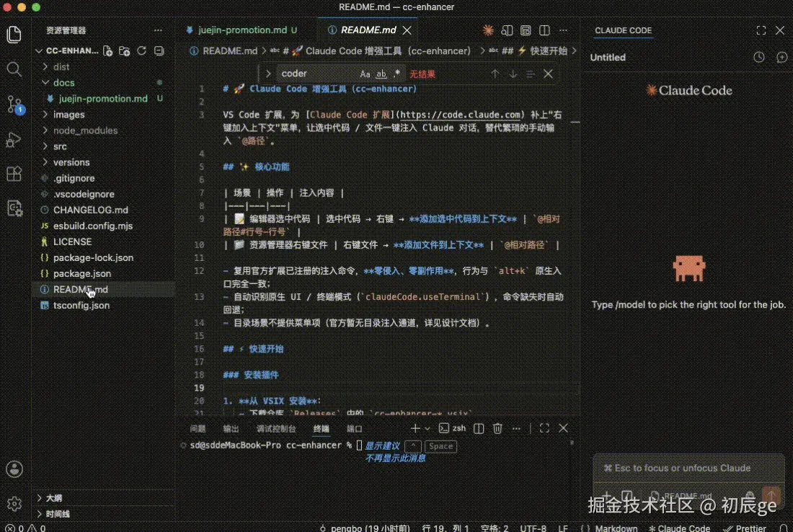Expand the versions folder
The image size is (793, 532).
point(71,162)
